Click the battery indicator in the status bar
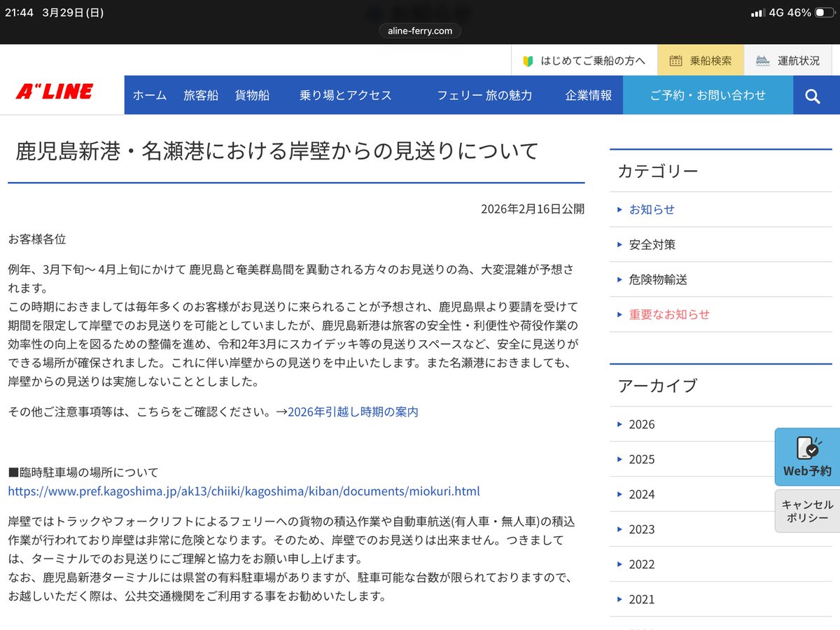Viewport: 840px width, 630px height. (825, 11)
